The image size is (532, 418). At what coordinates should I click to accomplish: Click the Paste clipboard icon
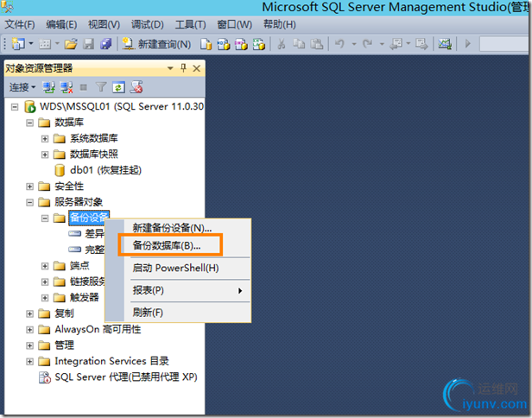click(x=317, y=44)
